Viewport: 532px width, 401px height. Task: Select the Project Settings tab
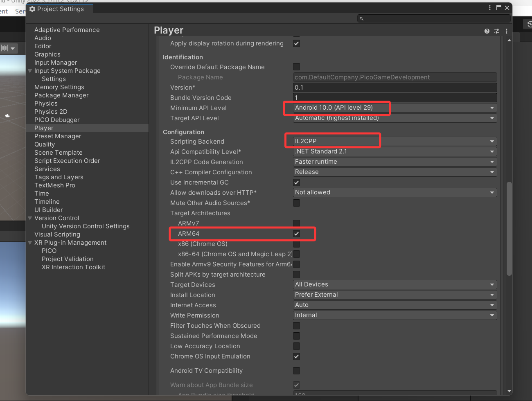[59, 9]
